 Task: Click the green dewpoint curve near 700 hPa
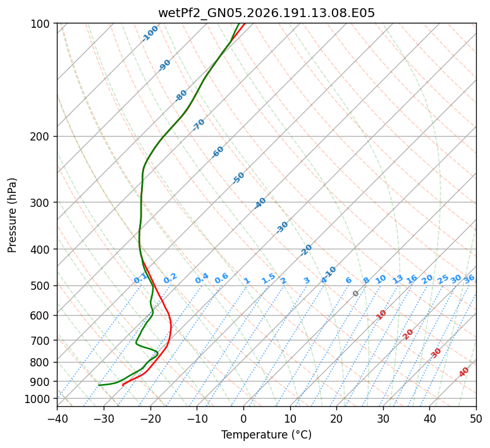coord(137,339)
